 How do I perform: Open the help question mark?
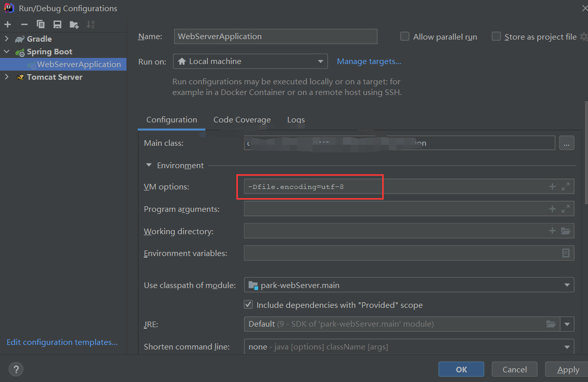click(16, 369)
